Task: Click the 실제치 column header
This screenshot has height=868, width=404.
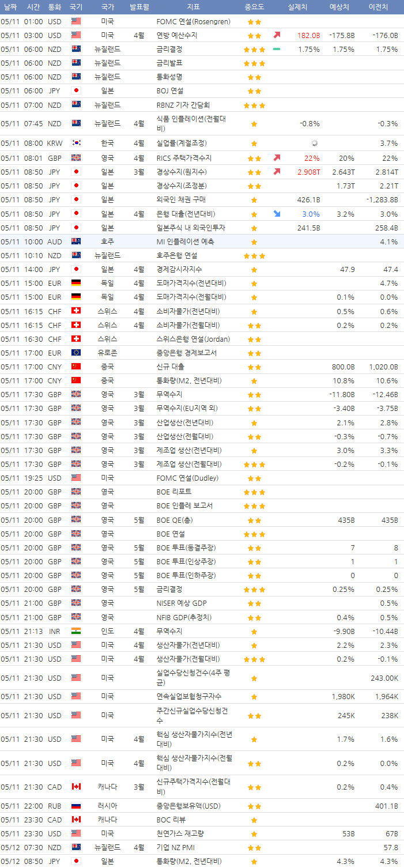Action: 298,7
